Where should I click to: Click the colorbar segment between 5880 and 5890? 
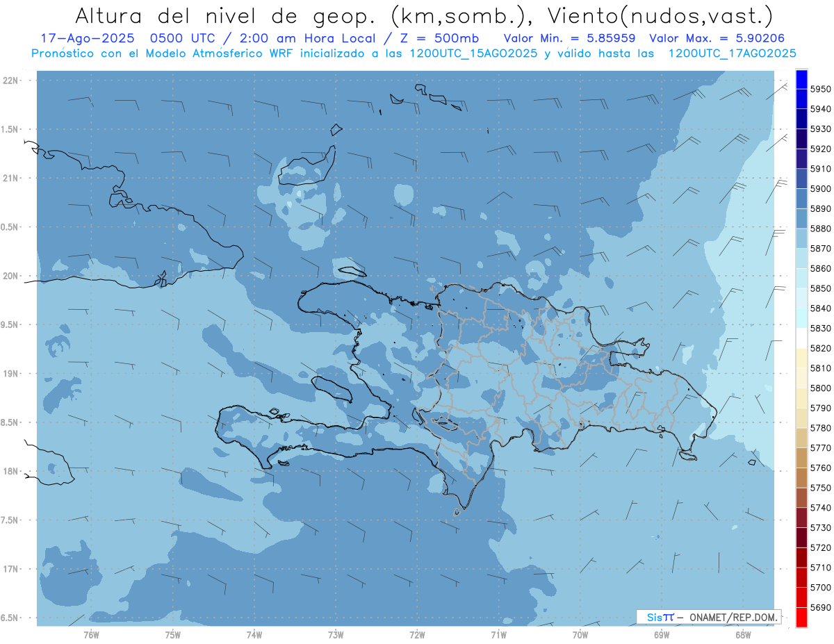(x=801, y=218)
